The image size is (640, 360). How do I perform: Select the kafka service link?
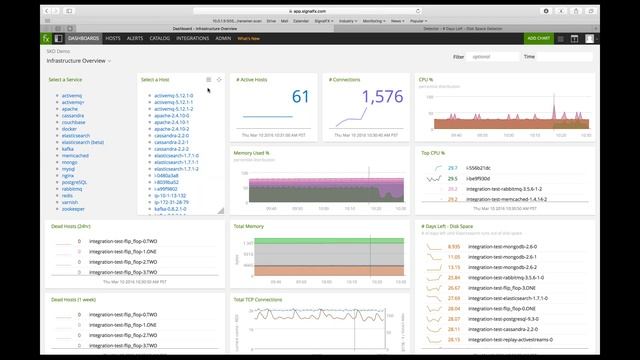point(68,149)
